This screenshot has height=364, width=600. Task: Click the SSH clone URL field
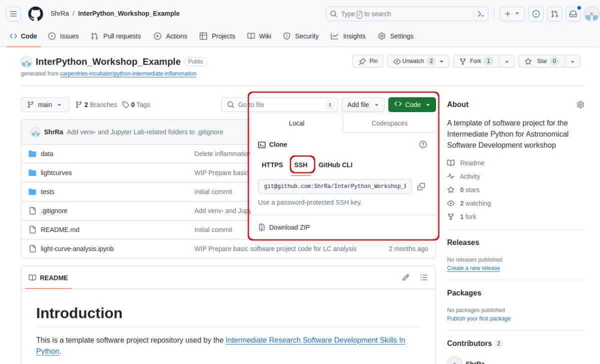click(335, 186)
